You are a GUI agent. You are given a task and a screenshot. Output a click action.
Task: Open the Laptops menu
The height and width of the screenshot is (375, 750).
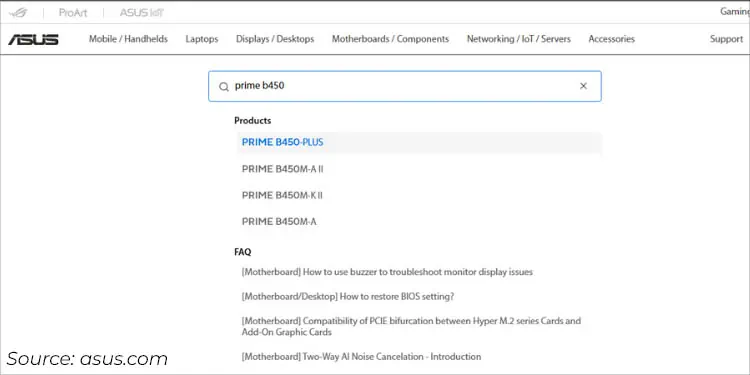(202, 39)
